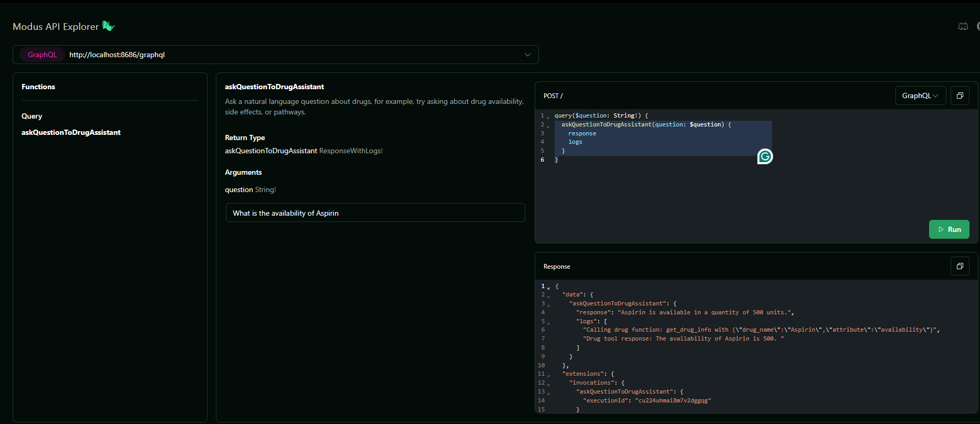The width and height of the screenshot is (980, 424).
Task: Collapse the query block at line 1
Action: 548,117
